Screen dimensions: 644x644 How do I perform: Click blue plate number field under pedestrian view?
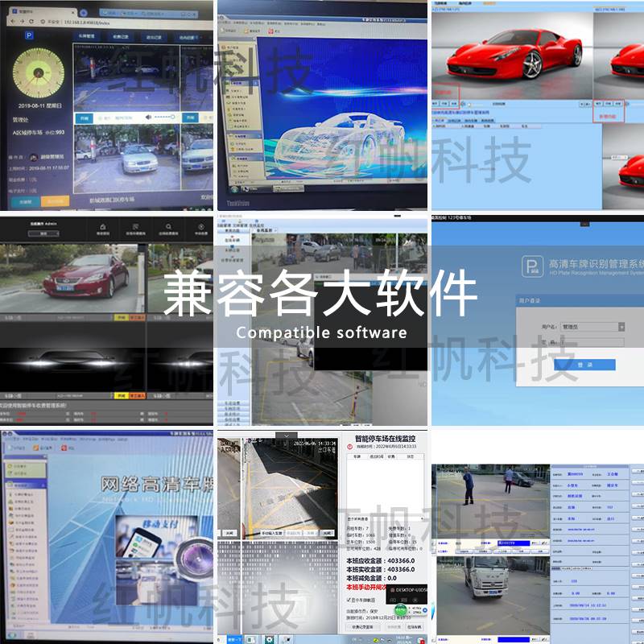coord(514,543)
